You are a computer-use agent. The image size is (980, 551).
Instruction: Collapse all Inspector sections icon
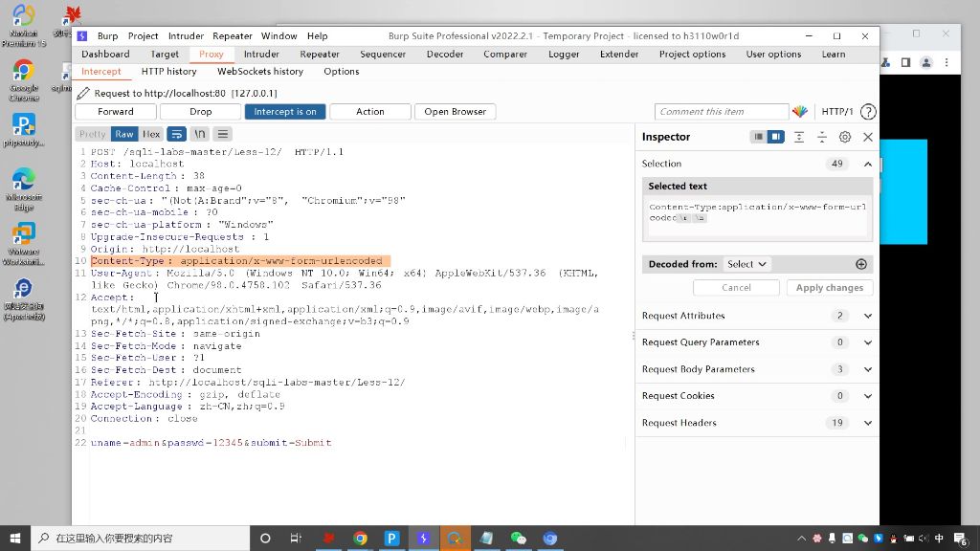822,137
